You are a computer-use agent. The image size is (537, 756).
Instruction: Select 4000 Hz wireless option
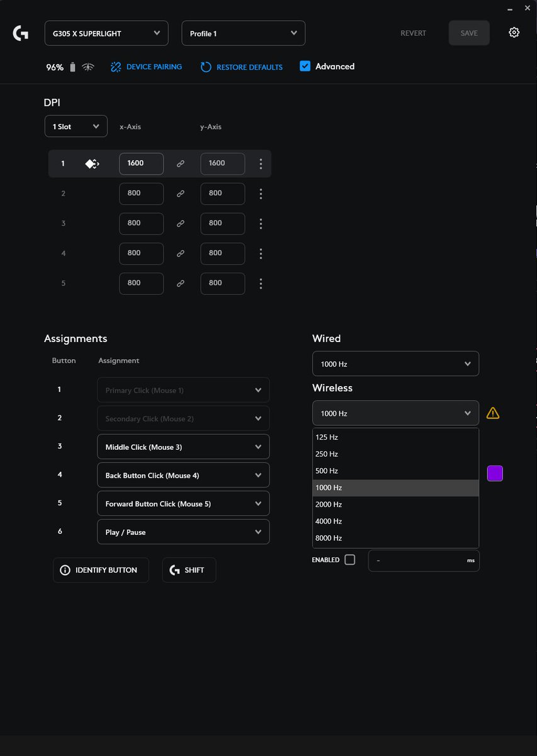tap(395, 522)
